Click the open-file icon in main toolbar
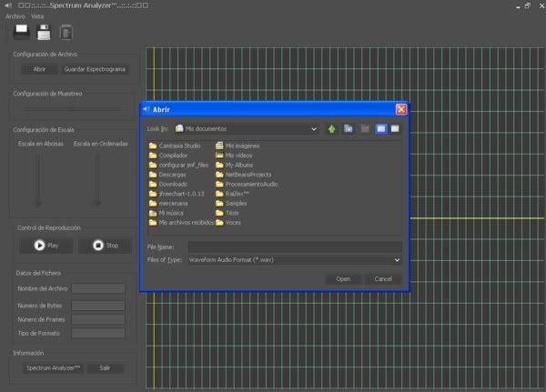Image resolution: width=546 pixels, height=392 pixels. (22, 33)
